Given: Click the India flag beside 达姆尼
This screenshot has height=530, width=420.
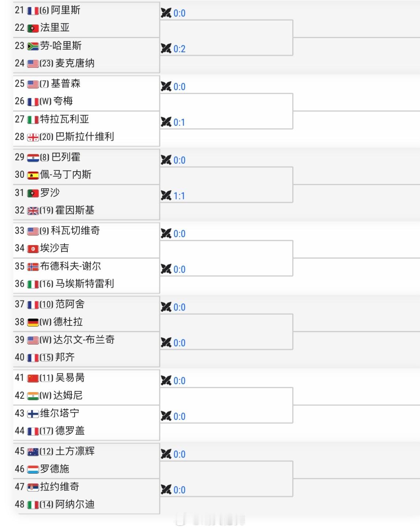Looking at the screenshot, I should pos(33,395).
